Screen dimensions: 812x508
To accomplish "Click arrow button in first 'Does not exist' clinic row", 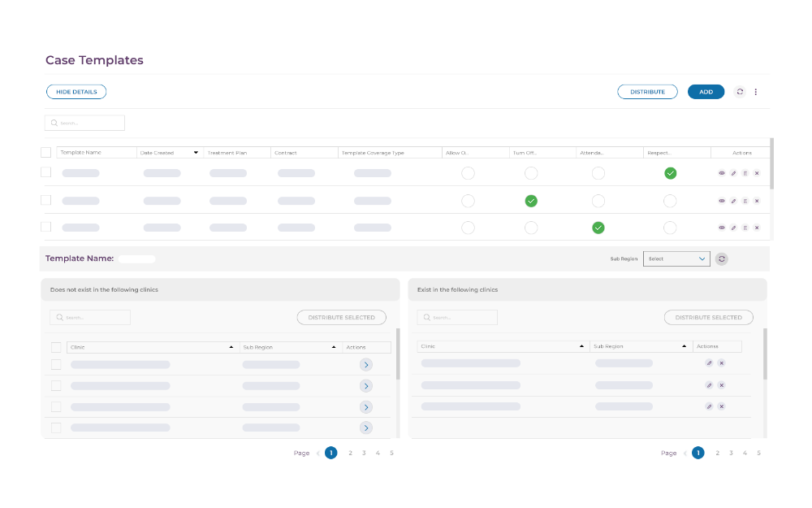I will click(x=366, y=365).
